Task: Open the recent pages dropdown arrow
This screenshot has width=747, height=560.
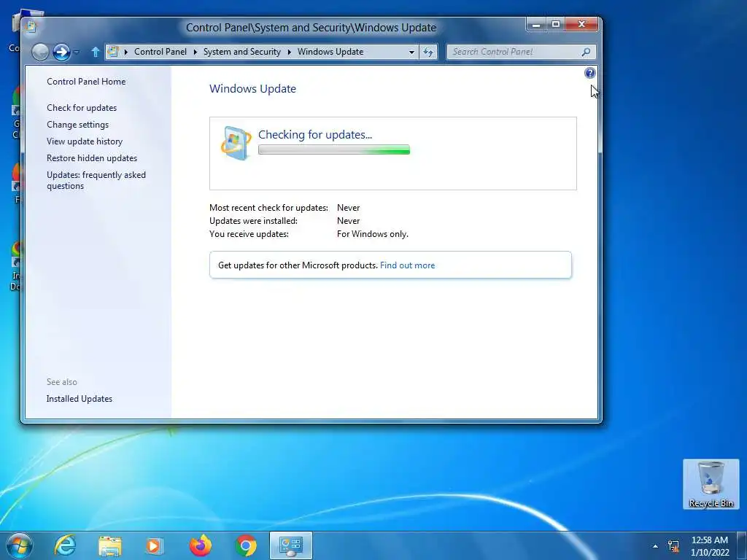Action: [76, 52]
